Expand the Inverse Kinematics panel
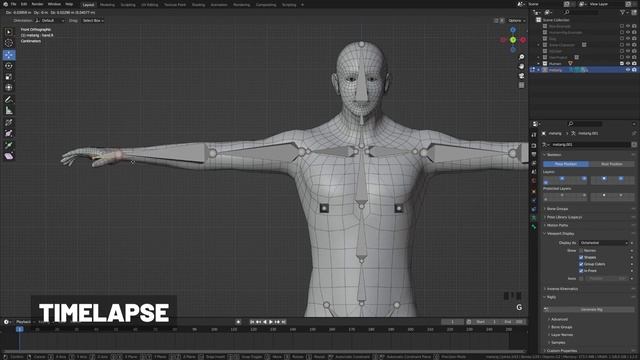 pyautogui.click(x=562, y=289)
